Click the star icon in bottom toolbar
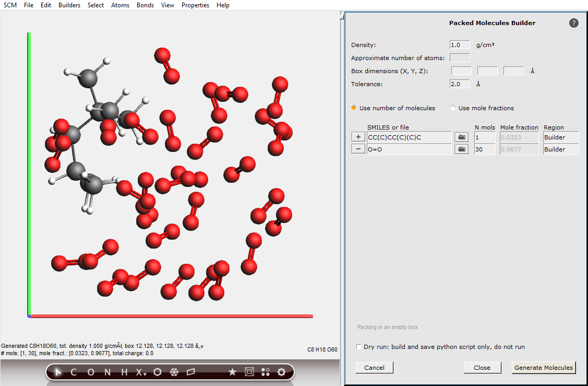Viewport: 588px width, 386px height. click(x=233, y=372)
